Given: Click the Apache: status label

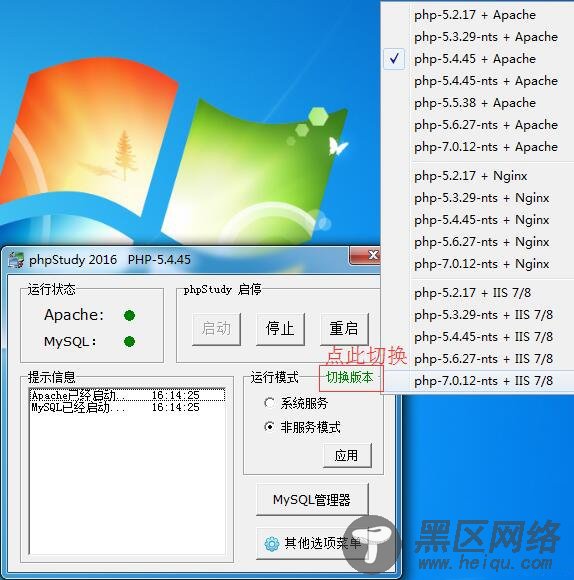Looking at the screenshot, I should pos(74,315).
